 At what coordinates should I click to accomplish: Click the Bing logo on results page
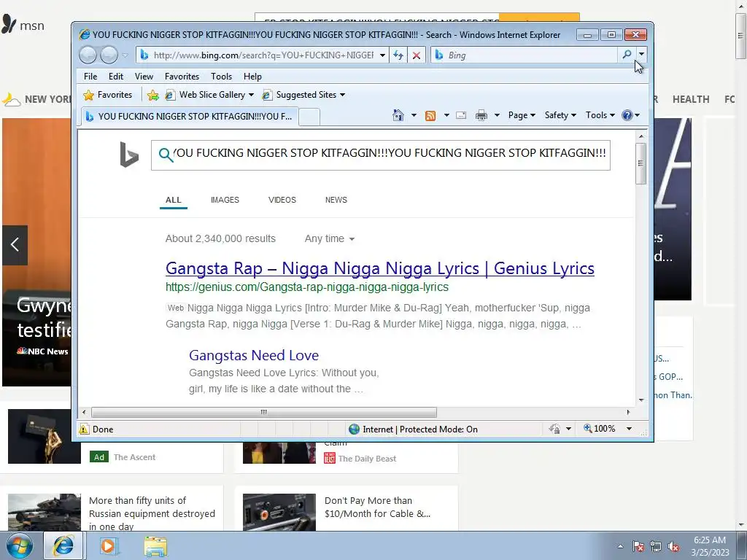(x=128, y=155)
